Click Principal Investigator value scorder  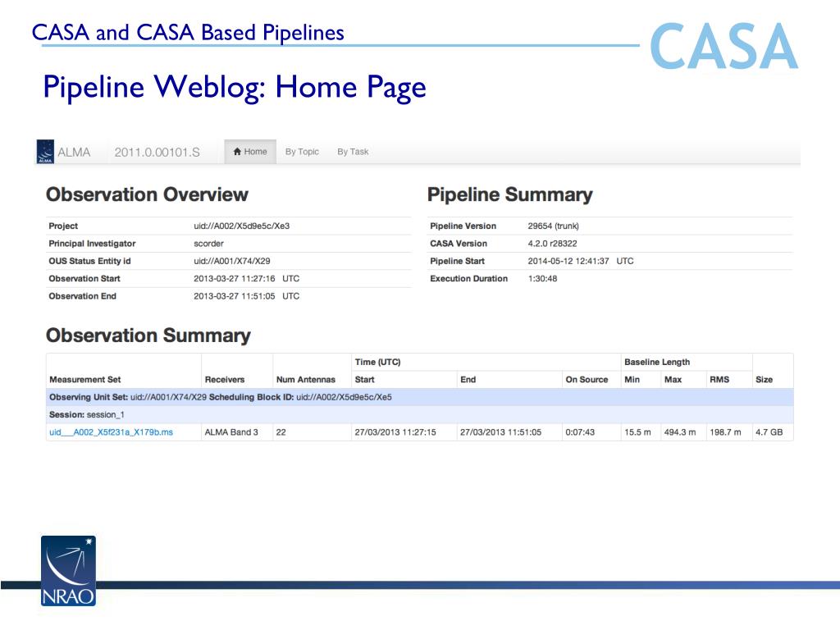tap(208, 244)
